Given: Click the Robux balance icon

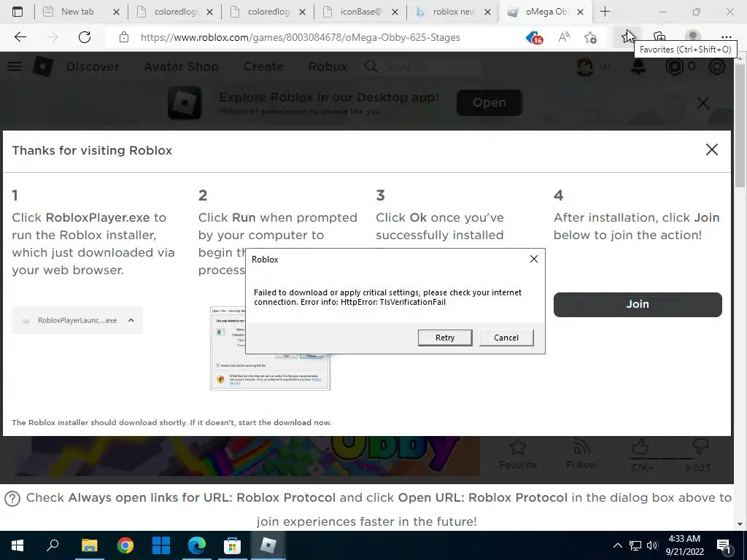Looking at the screenshot, I should (675, 66).
